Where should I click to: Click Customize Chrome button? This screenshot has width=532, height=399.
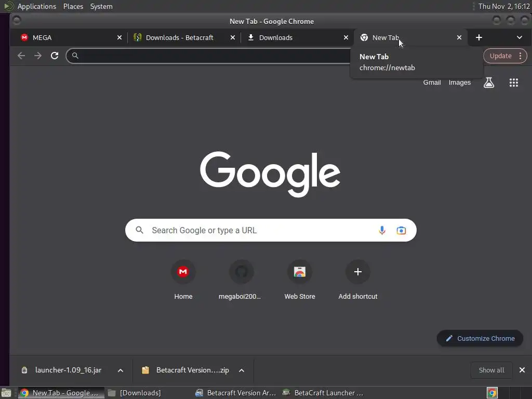click(x=480, y=338)
